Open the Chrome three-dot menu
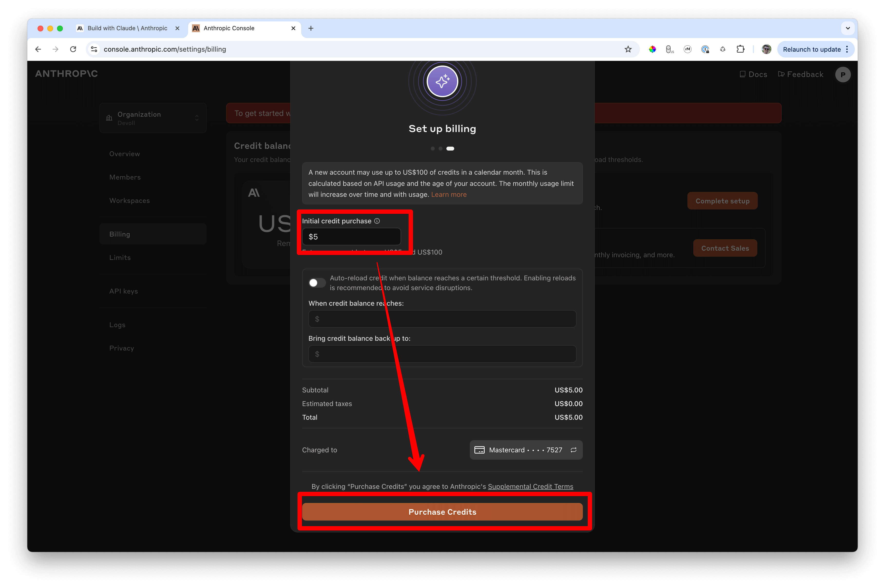 click(x=847, y=49)
